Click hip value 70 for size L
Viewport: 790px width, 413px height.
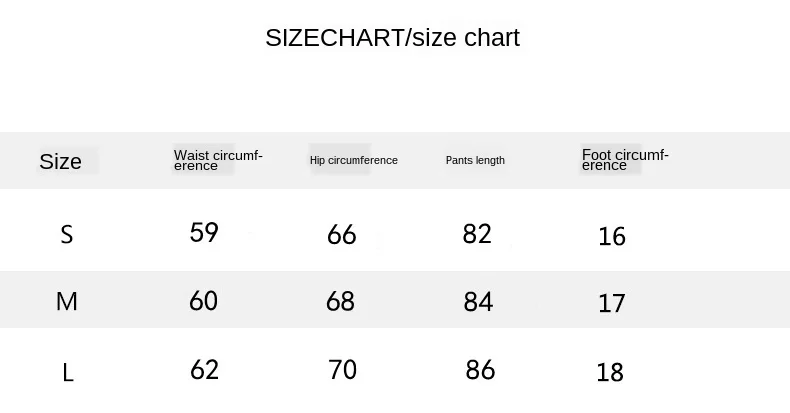coord(343,370)
